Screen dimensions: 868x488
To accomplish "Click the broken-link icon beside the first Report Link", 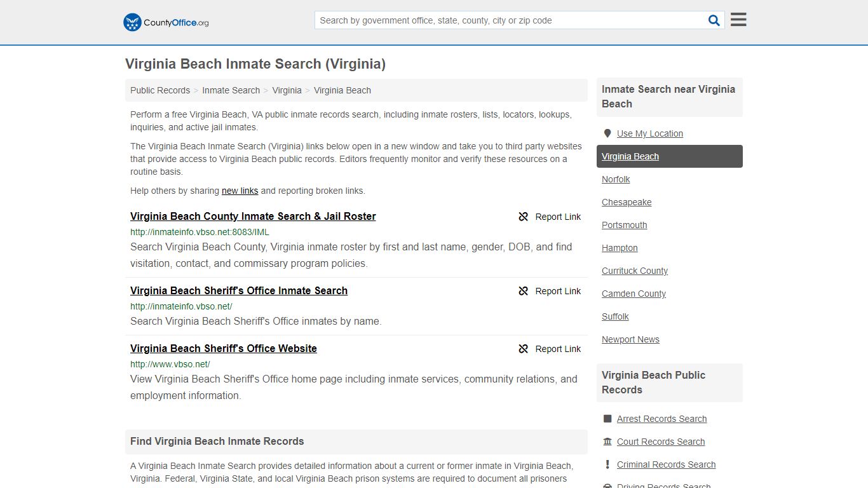I will [x=523, y=217].
